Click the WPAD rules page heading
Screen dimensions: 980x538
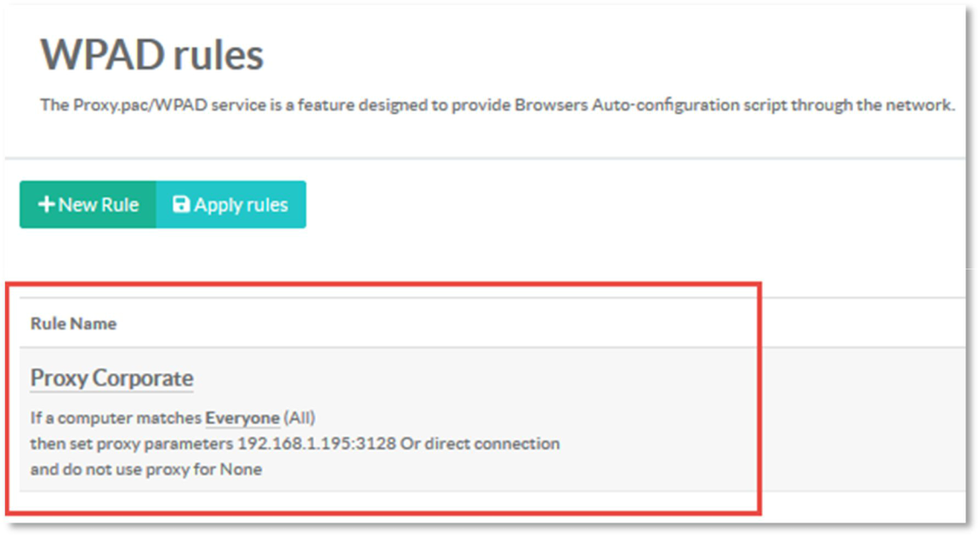pos(152,56)
